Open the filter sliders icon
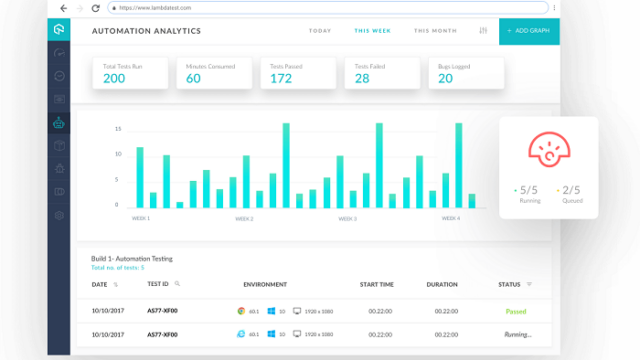Screen dimensions: 640x360 click(483, 31)
